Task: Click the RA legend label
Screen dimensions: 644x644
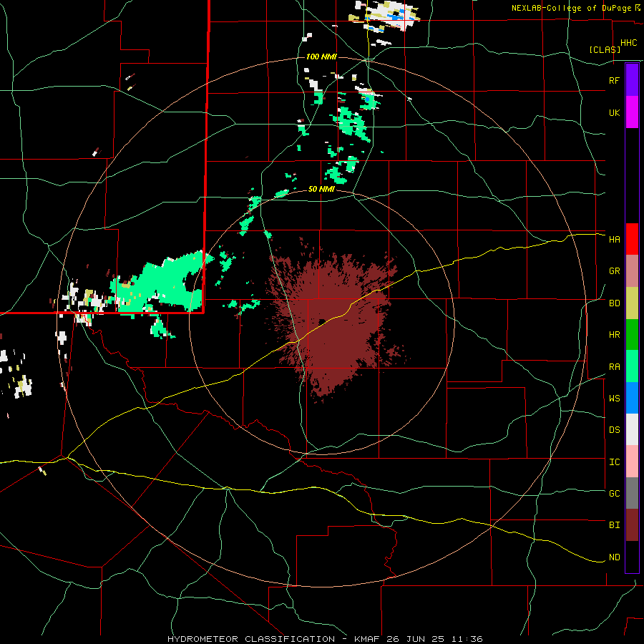Action: point(614,367)
